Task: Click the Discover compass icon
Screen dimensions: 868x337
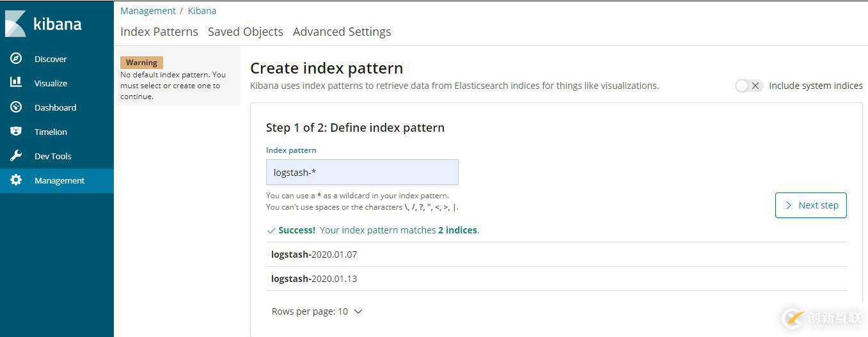Action: [x=16, y=59]
